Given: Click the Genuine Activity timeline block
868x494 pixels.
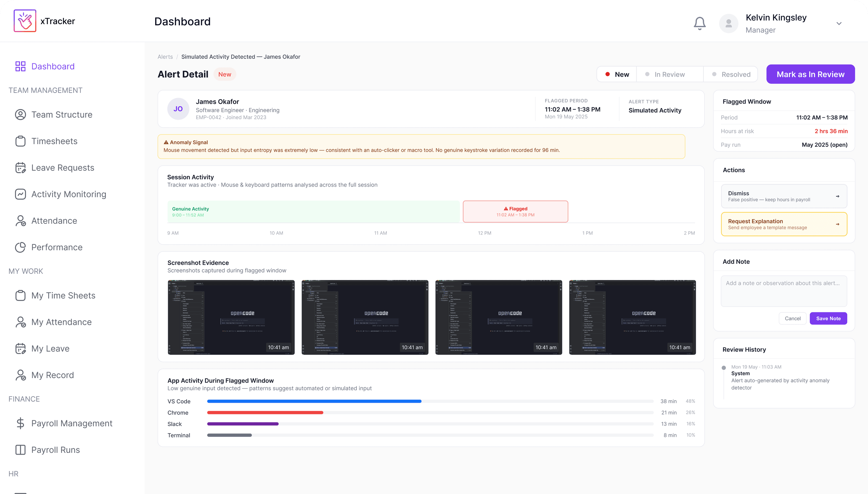Looking at the screenshot, I should click(313, 212).
